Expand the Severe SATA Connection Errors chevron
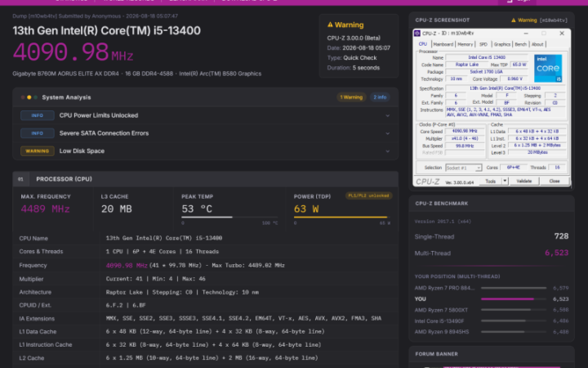Image resolution: width=588 pixels, height=368 pixels. click(x=387, y=133)
